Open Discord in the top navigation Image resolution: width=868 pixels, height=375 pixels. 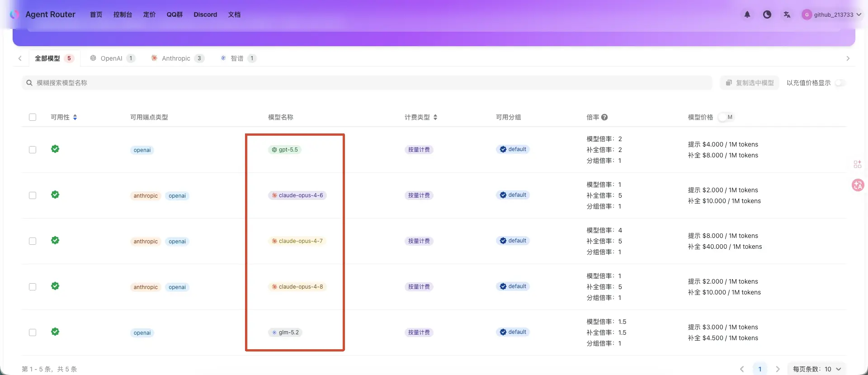pyautogui.click(x=205, y=14)
